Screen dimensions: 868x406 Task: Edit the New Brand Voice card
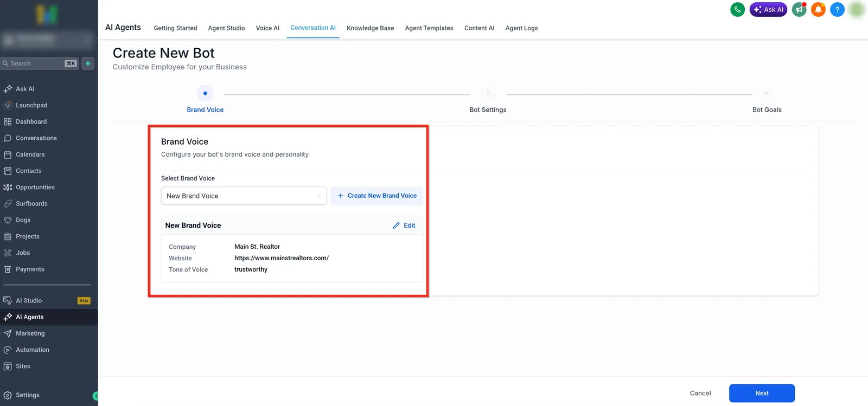[404, 225]
